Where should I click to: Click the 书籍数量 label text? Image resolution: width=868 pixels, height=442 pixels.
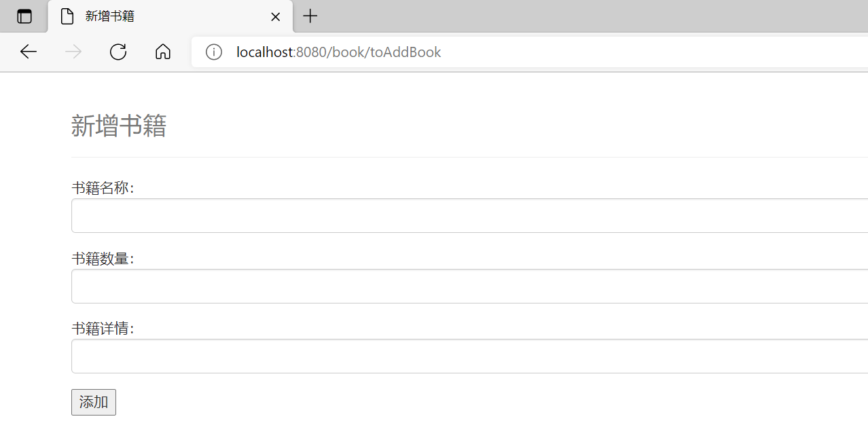coord(103,259)
